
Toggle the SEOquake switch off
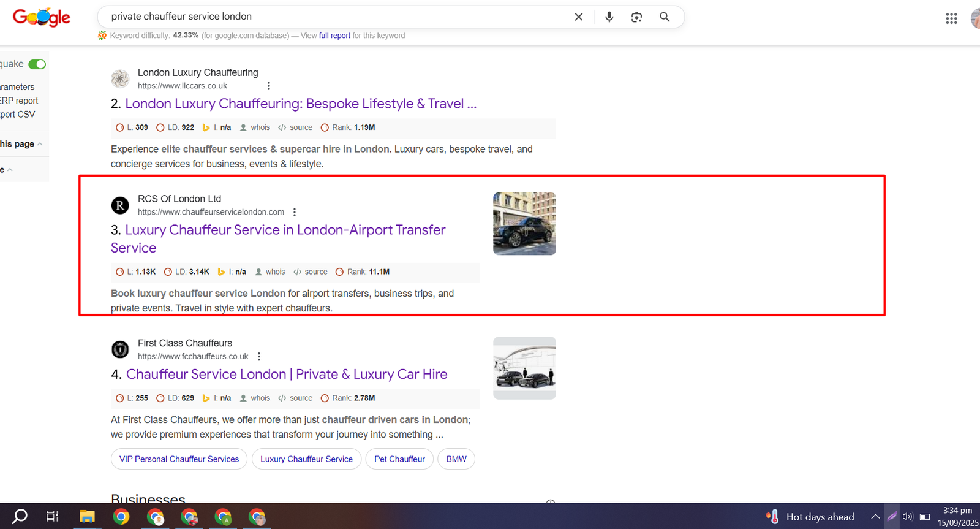tap(37, 64)
